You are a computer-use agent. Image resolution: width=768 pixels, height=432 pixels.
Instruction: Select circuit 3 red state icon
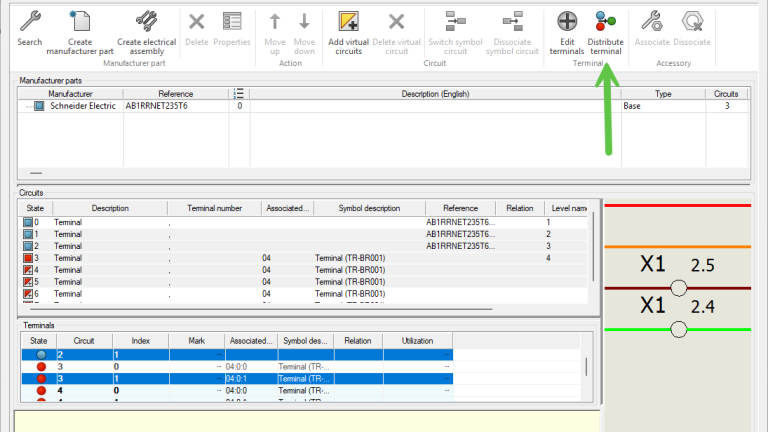(28, 258)
